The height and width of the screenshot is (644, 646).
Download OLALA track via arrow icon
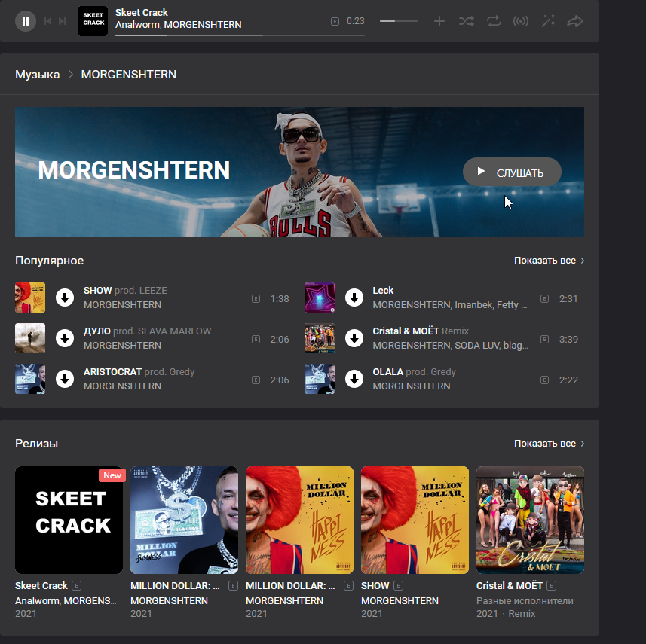click(x=354, y=379)
